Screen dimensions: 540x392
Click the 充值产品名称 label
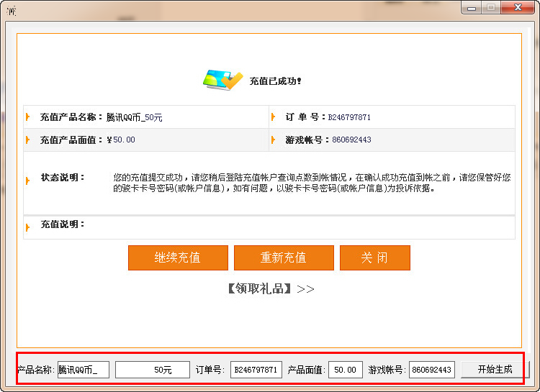click(71, 117)
